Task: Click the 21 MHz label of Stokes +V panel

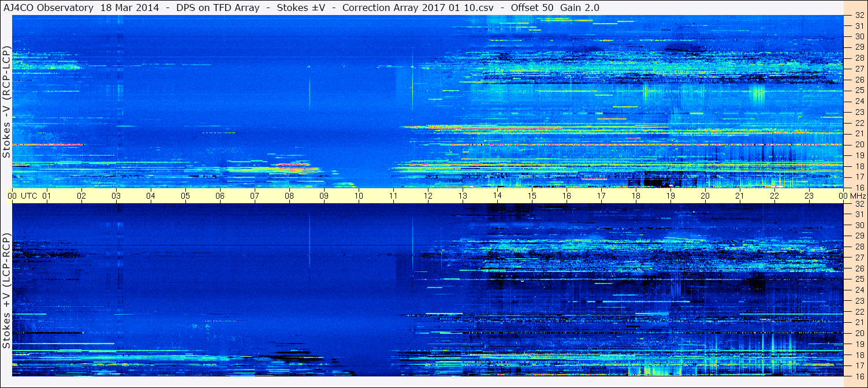Action: click(859, 322)
